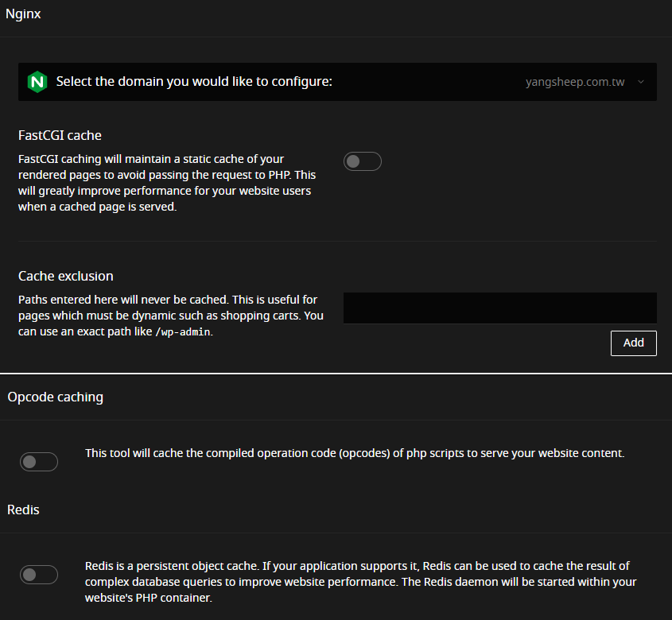Image resolution: width=672 pixels, height=620 pixels.
Task: Expand the domain dropdown chevron arrow
Action: click(641, 82)
